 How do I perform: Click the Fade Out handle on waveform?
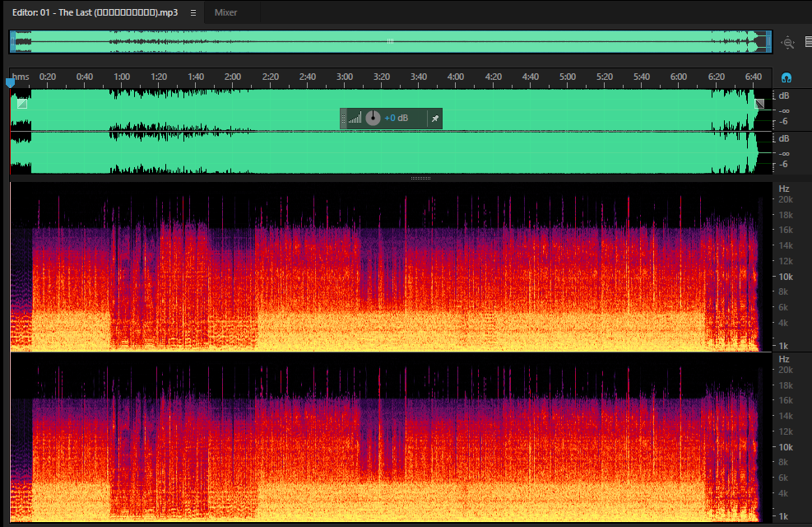[759, 104]
